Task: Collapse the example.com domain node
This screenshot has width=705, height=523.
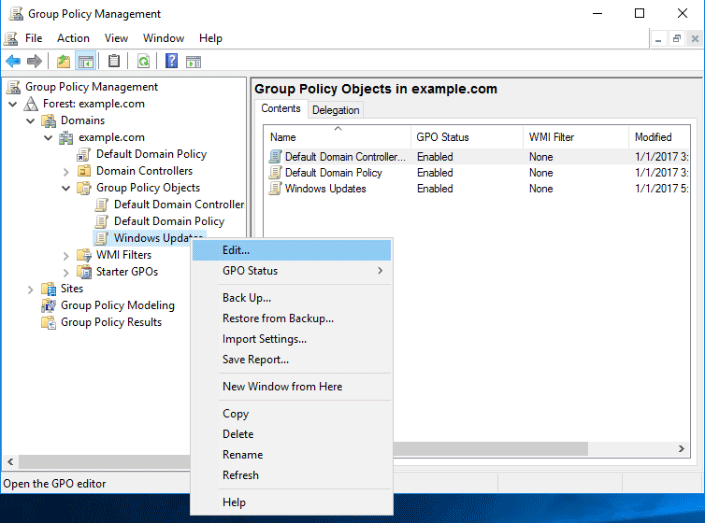Action: tap(48, 138)
